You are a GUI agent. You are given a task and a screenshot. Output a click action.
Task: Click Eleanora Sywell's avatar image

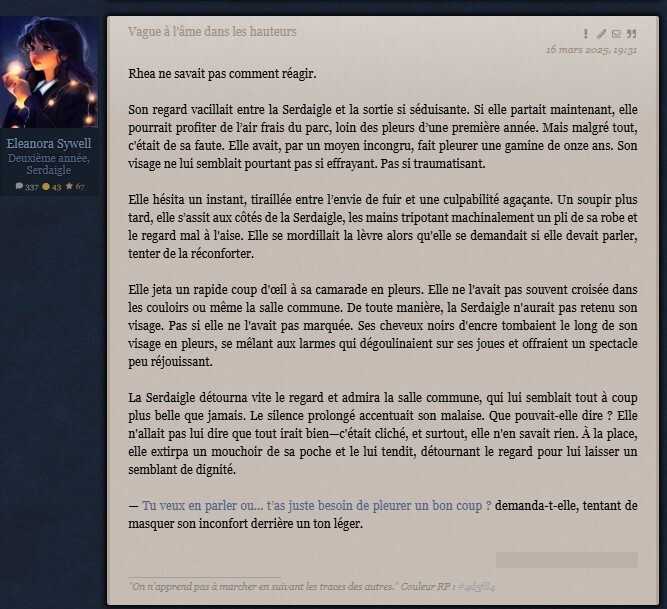coord(49,72)
